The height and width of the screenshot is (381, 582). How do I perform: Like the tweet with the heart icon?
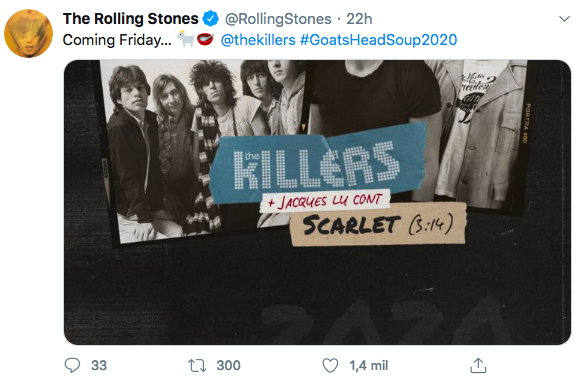click(x=330, y=365)
